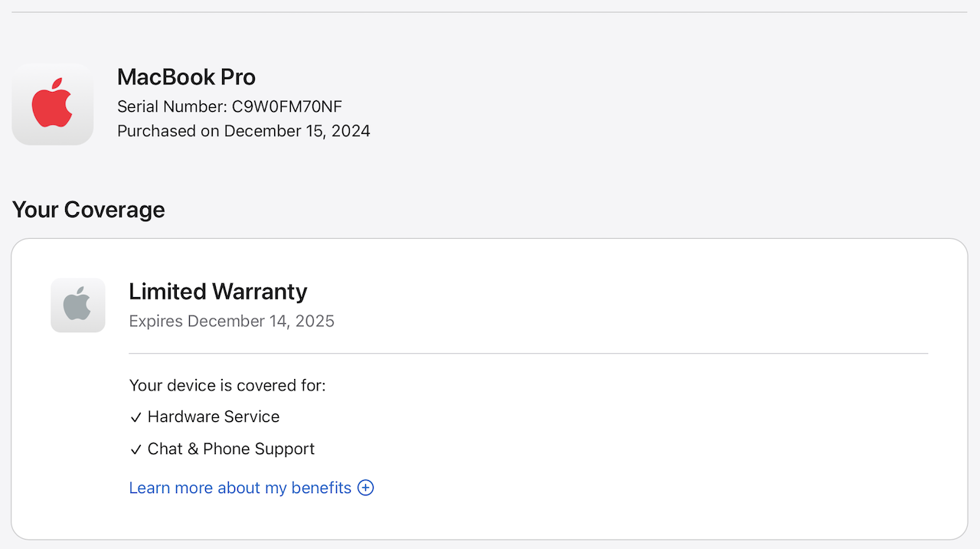Click the Hardware Service text

pos(214,417)
